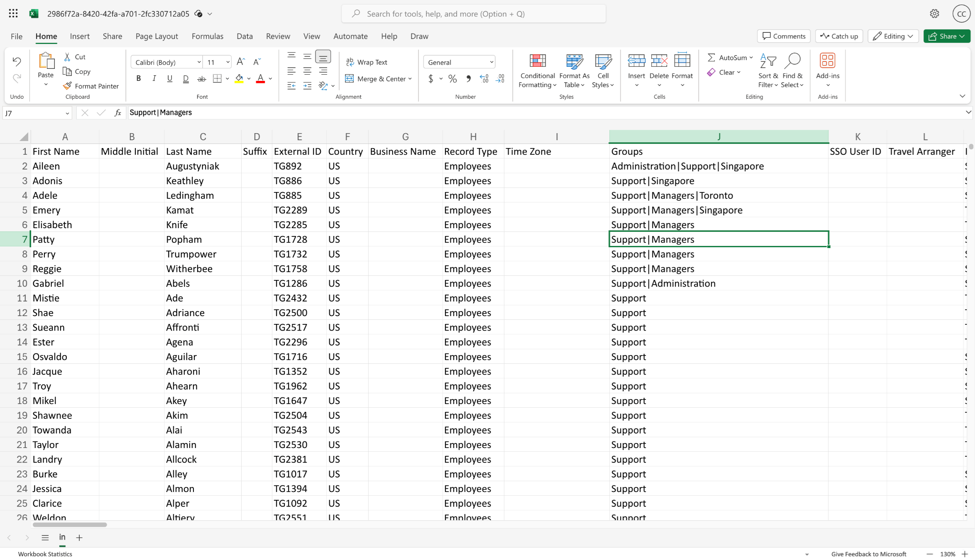Select the Bold formatting icon

pos(138,78)
